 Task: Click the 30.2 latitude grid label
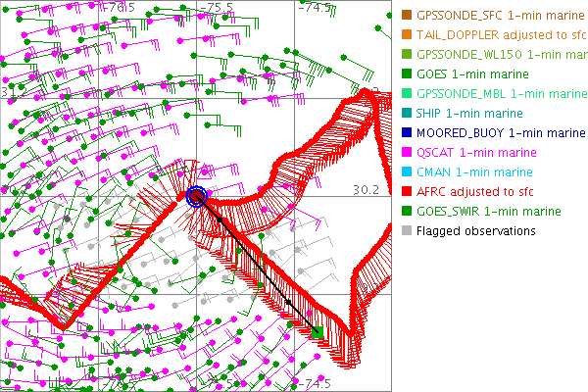365,189
